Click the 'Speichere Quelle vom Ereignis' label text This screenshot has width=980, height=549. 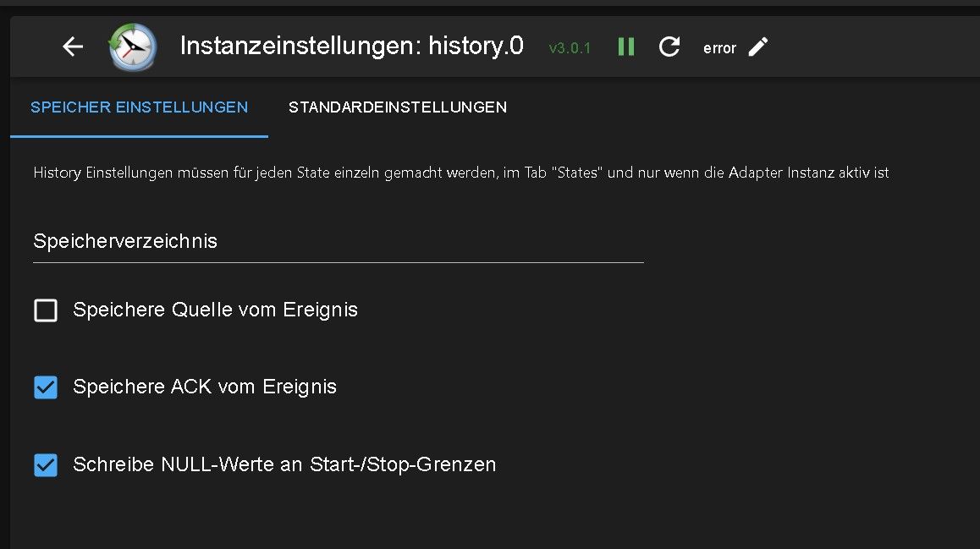pos(215,310)
